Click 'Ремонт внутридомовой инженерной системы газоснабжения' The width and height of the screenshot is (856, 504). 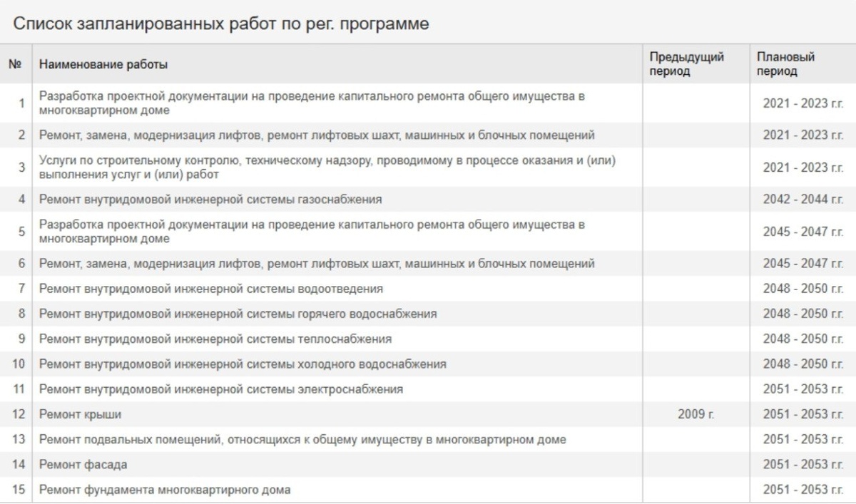click(x=210, y=200)
